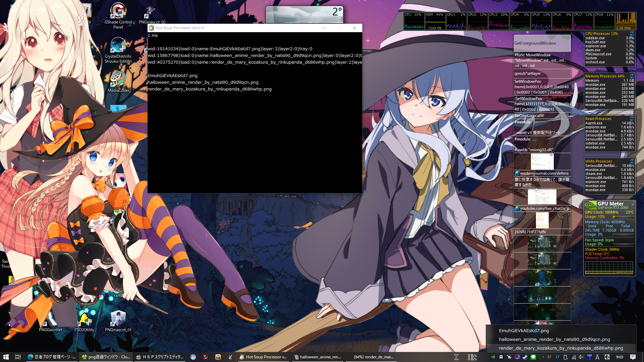The image size is (644, 362).
Task: Open Windows Start menu
Action: 6,357
